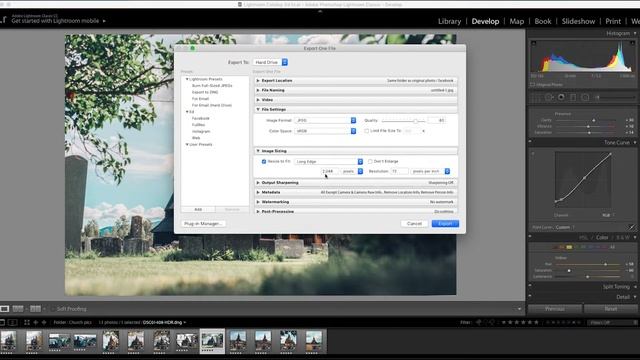
Task: Toggle Resize to Fit checkbox
Action: 264,162
